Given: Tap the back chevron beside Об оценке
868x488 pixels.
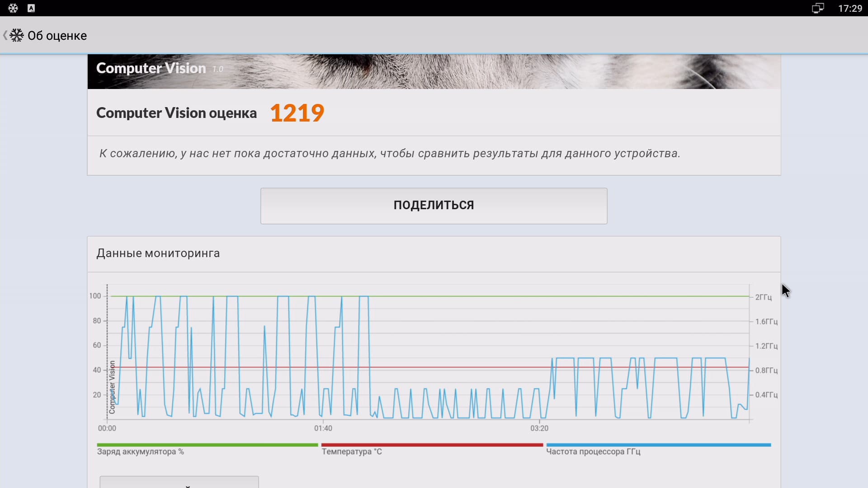Looking at the screenshot, I should coord(5,35).
